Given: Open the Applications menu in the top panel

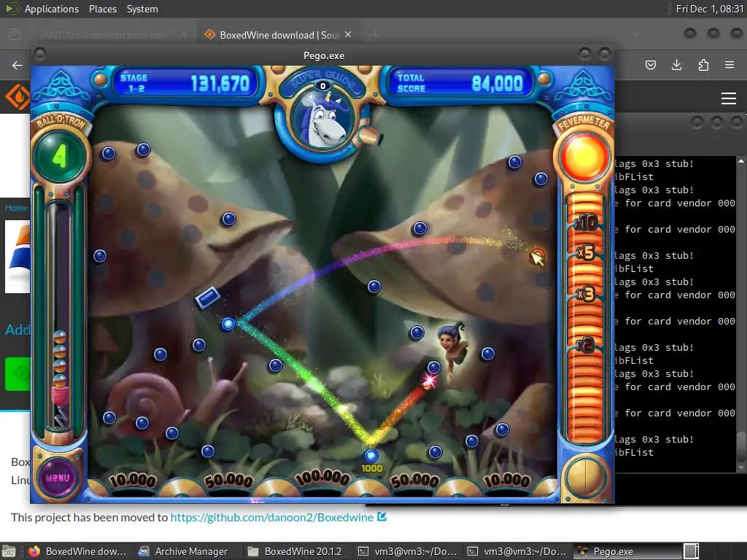Looking at the screenshot, I should 52,9.
